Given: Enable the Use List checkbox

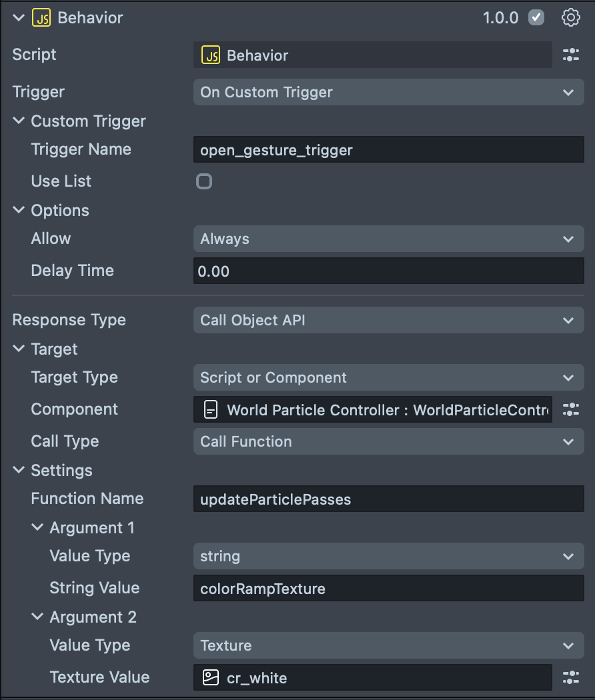Looking at the screenshot, I should 204,181.
